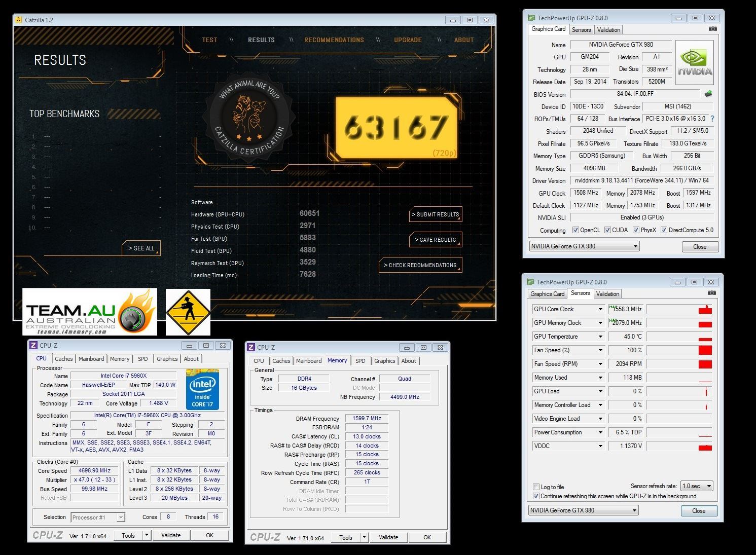Expand the VDDC sensor dropdown
The height and width of the screenshot is (555, 756).
600,446
